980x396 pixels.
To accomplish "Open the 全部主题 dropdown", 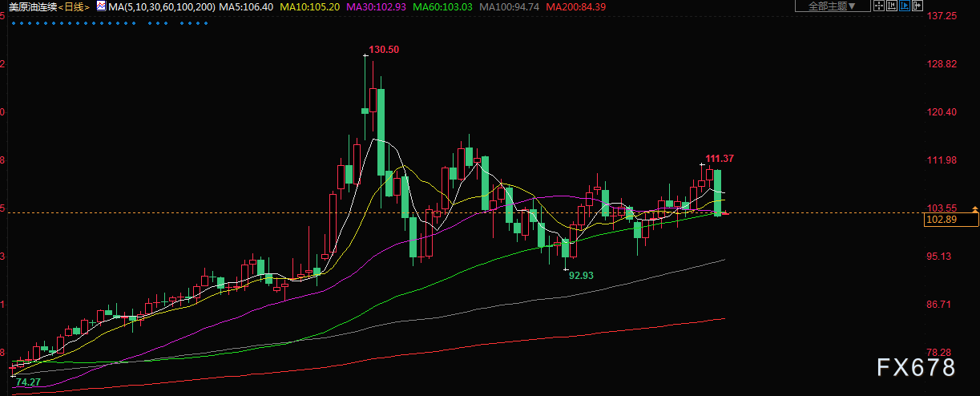I will (x=833, y=6).
